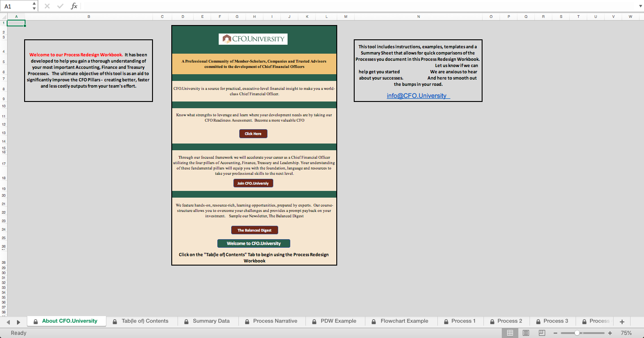Click the lock icon on Summary Data tab
Viewport: 644px width, 338px height.
click(186, 321)
